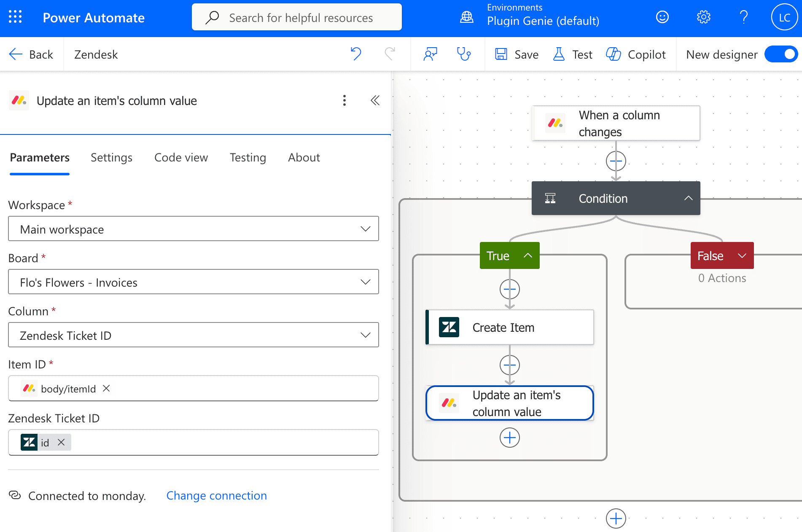Add action above Create Item
Viewport: 802px width, 532px height.
[x=510, y=289]
